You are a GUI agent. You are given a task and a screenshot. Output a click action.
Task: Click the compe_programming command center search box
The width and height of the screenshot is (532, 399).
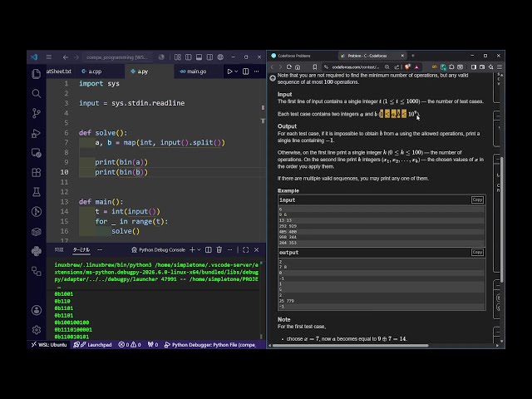pos(117,57)
